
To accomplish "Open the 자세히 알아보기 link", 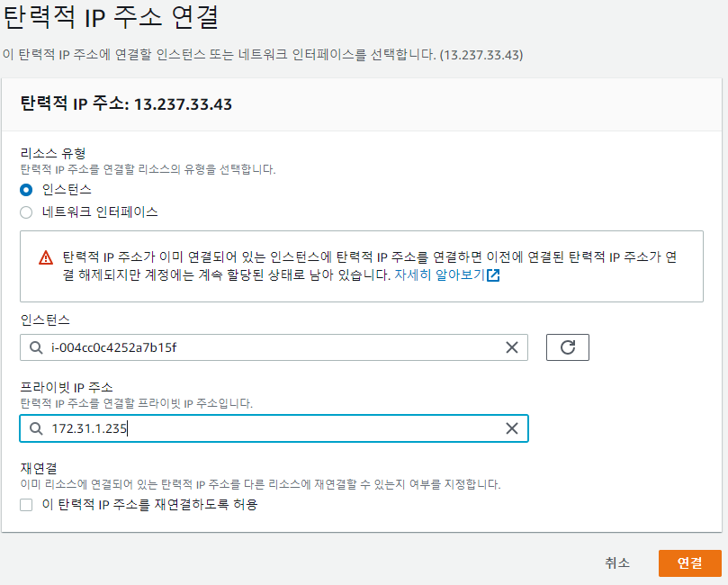I will tap(439, 274).
